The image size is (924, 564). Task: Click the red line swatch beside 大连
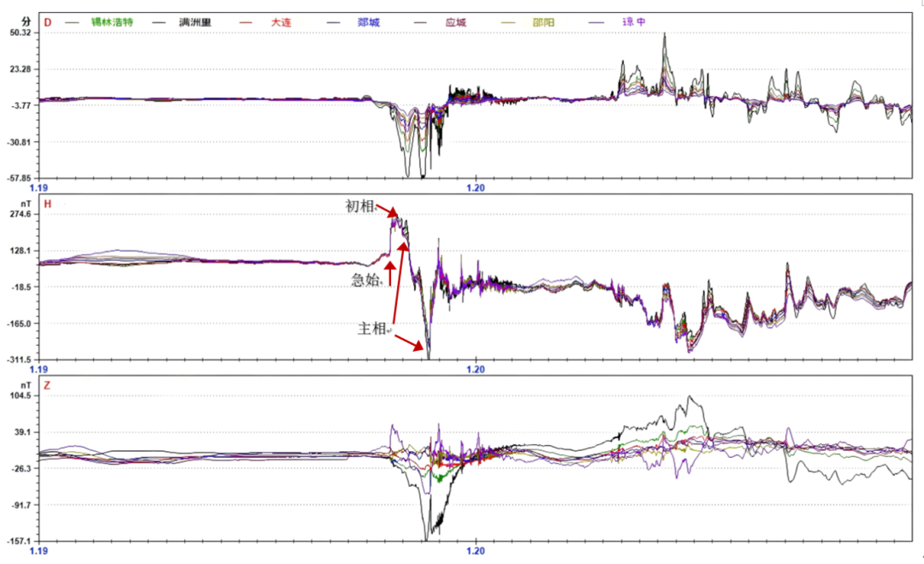[x=248, y=21]
